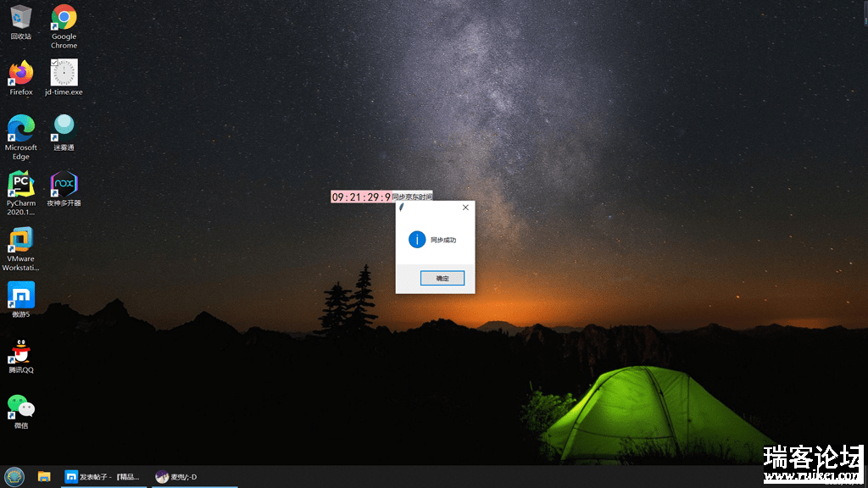Select the PyCharm 2020.1 desktop shortcut
868x488 pixels.
21,192
